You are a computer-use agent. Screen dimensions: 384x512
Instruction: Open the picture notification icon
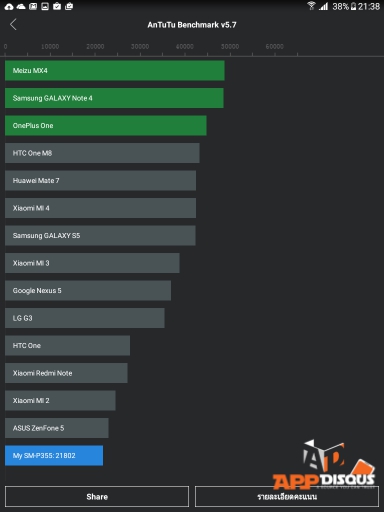(45, 6)
